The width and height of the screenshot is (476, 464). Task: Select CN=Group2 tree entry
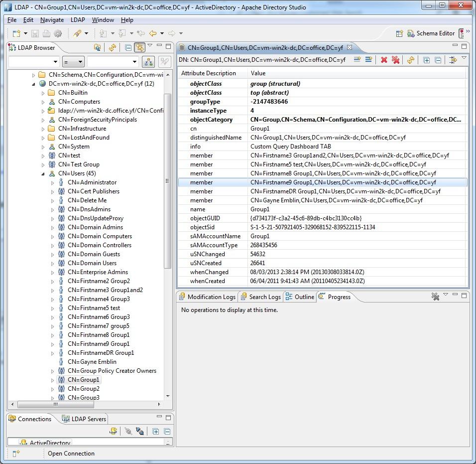[84, 389]
